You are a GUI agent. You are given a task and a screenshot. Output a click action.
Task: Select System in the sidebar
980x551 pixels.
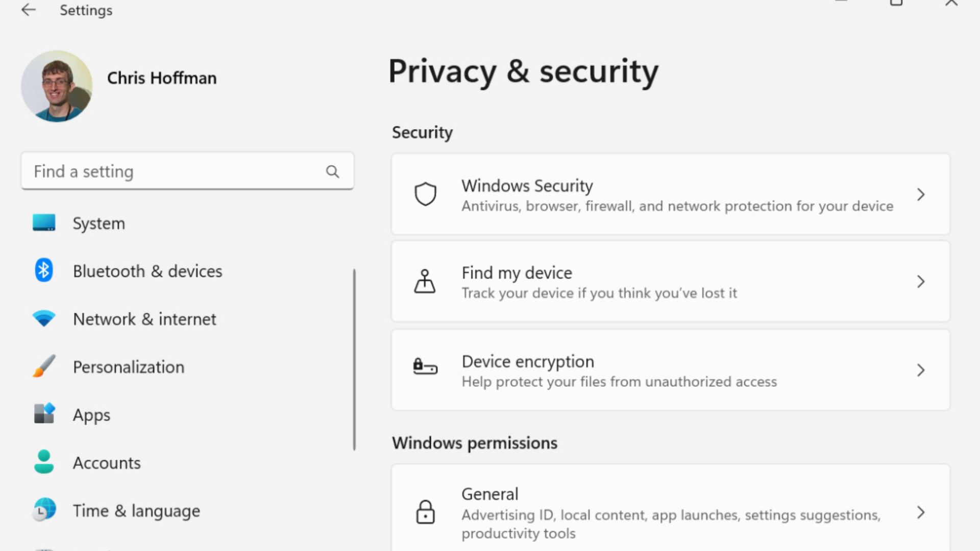point(99,223)
